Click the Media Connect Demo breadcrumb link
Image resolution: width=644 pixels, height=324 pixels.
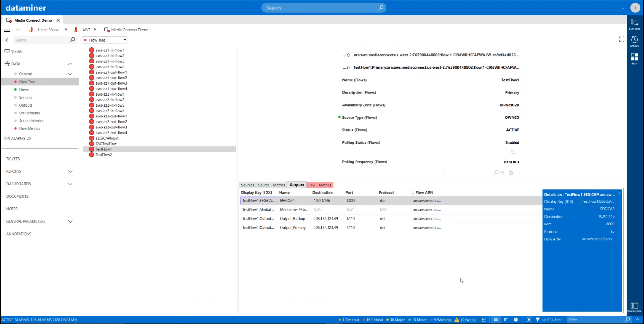click(130, 30)
